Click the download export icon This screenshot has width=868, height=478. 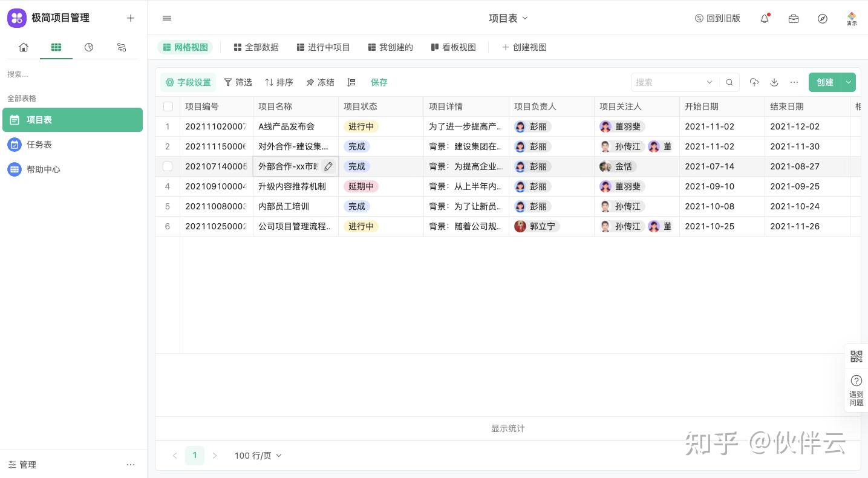774,82
